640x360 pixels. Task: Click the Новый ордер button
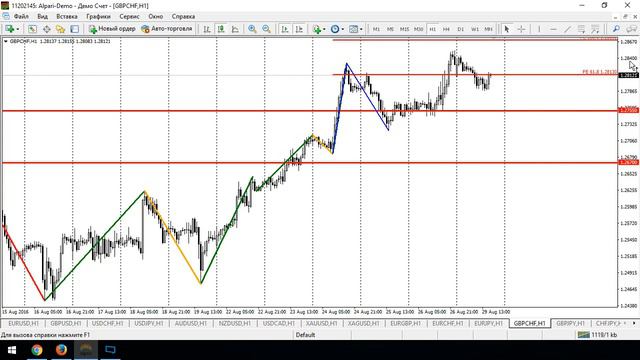point(112,29)
